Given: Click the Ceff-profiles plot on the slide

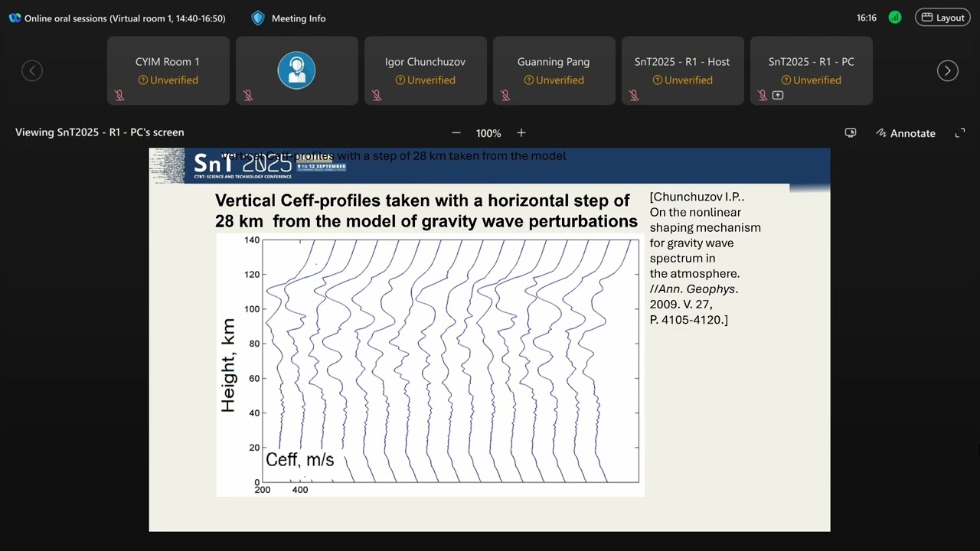Looking at the screenshot, I should coord(430,367).
